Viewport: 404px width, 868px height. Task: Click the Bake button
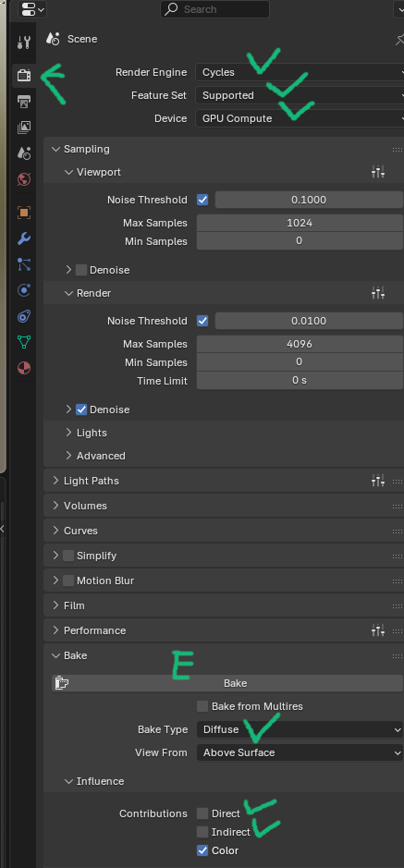227,683
